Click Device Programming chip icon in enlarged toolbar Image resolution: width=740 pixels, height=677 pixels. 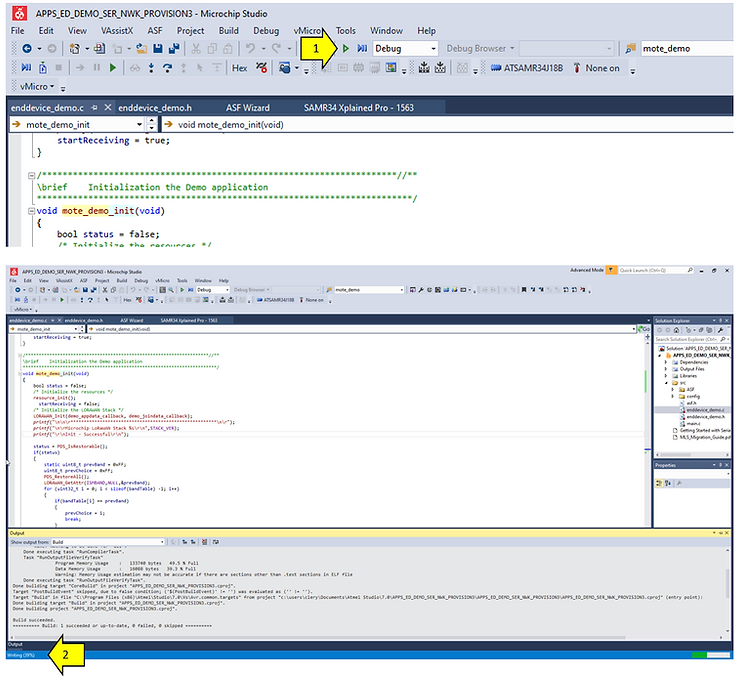[424, 68]
